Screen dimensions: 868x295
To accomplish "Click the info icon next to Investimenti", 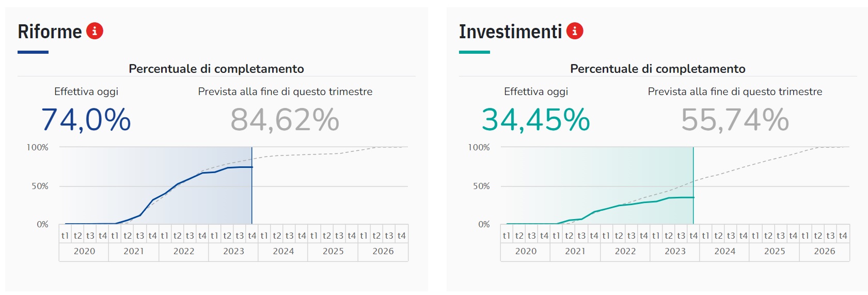I will (575, 31).
